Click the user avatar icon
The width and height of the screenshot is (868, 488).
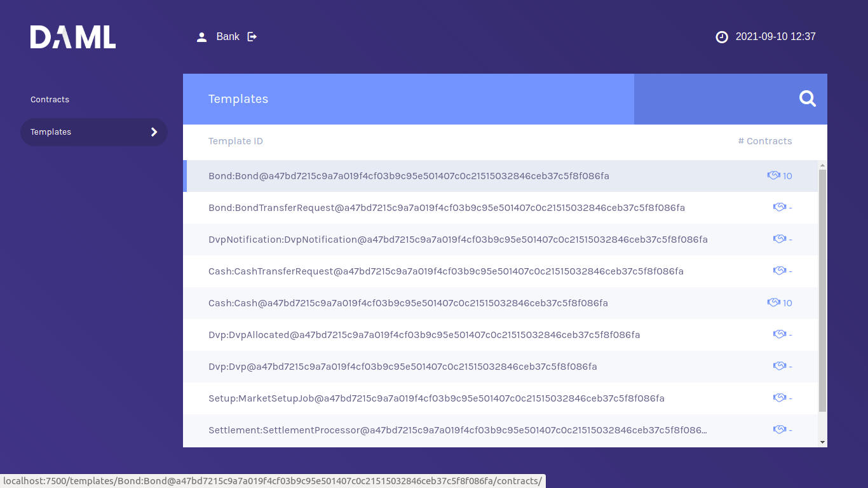(202, 37)
